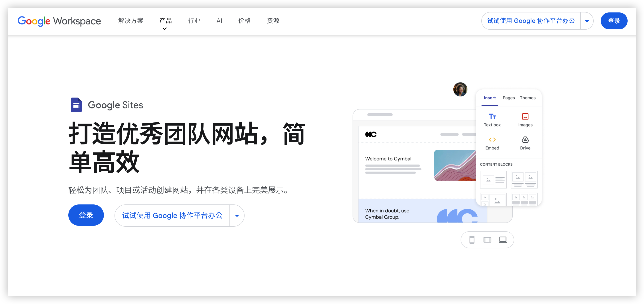This screenshot has height=304, width=644.
Task: Choose the Embed code icon
Action: coord(492,140)
